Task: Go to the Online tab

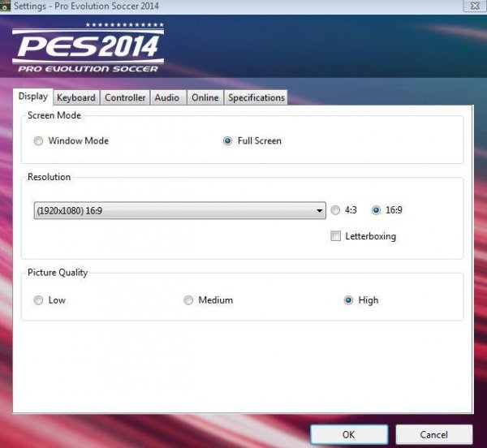Action: (205, 97)
